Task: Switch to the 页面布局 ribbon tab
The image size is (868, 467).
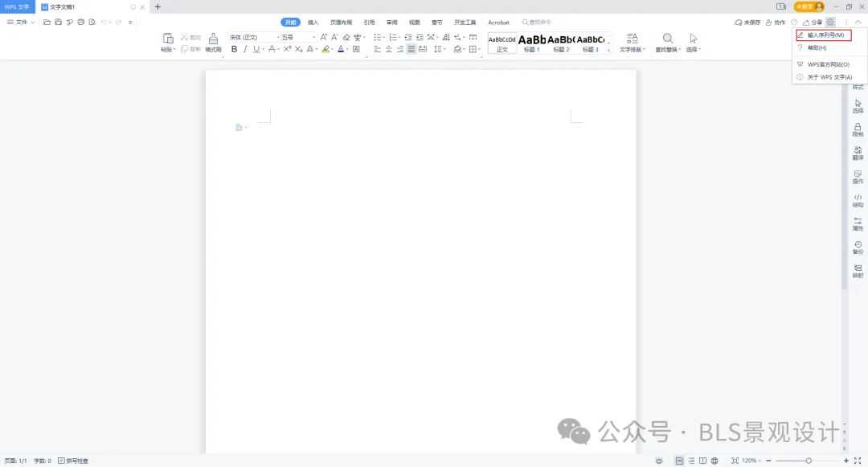Action: point(341,23)
